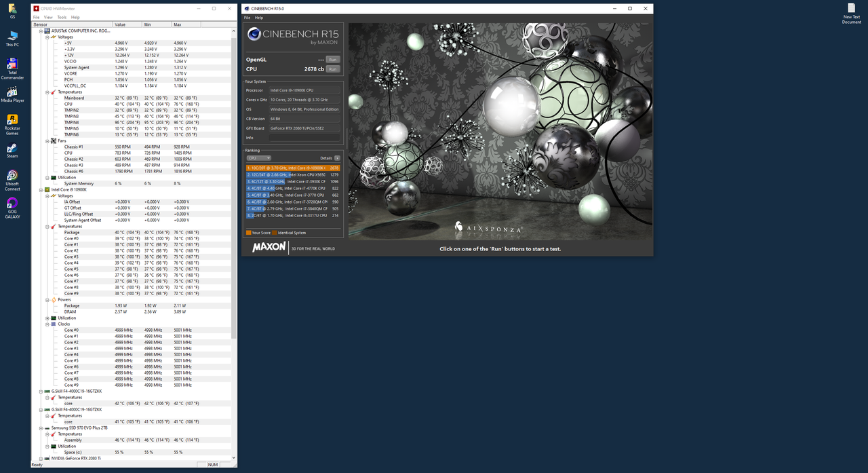This screenshot has width=868, height=473.
Task: Select the New Text Document desktop file
Action: click(852, 14)
